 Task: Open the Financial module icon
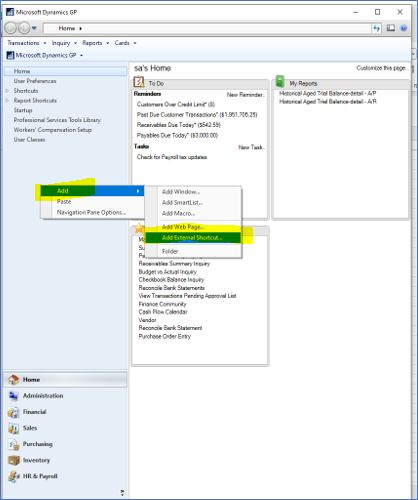pyautogui.click(x=14, y=412)
